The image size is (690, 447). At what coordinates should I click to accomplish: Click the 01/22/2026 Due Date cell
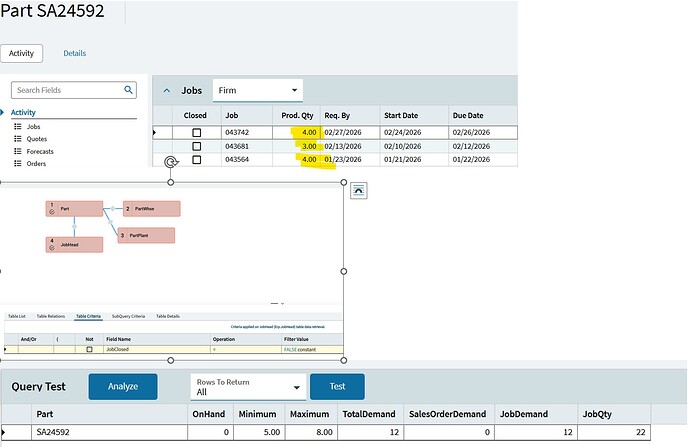pyautogui.click(x=483, y=160)
